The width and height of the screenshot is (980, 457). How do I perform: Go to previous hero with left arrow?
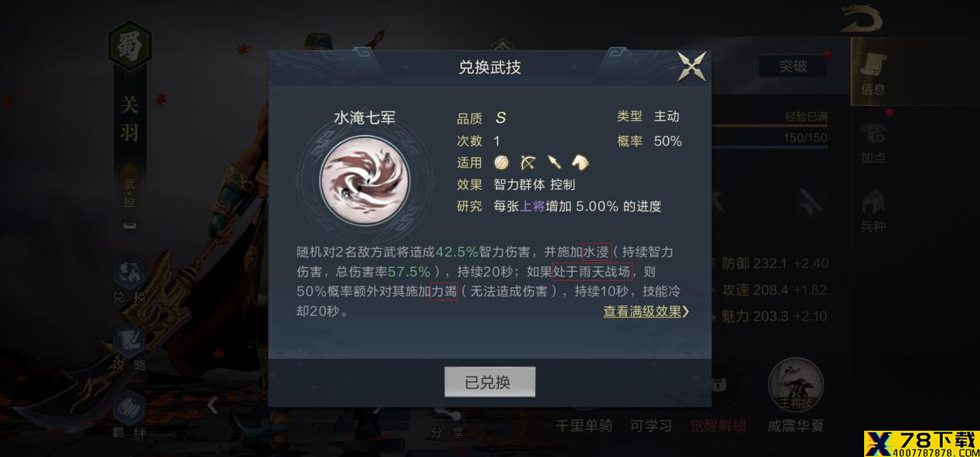click(x=213, y=405)
